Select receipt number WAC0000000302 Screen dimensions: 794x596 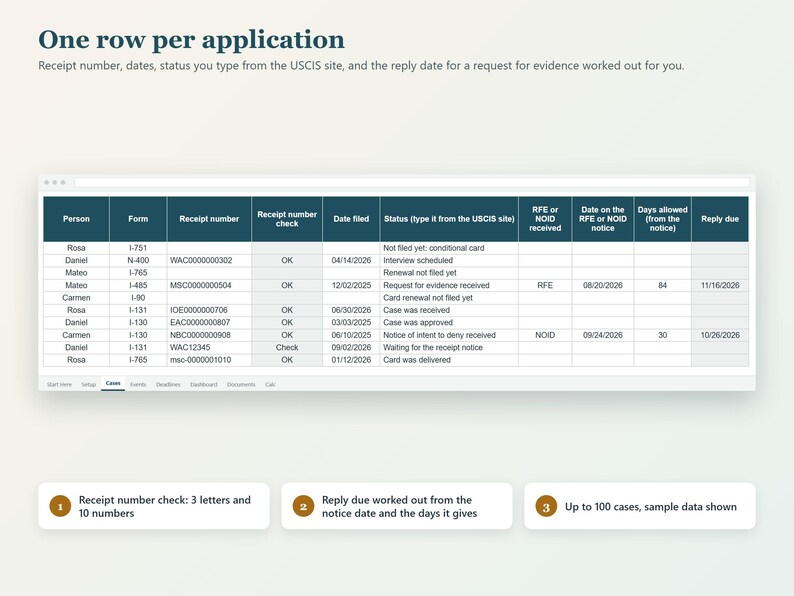coord(209,260)
